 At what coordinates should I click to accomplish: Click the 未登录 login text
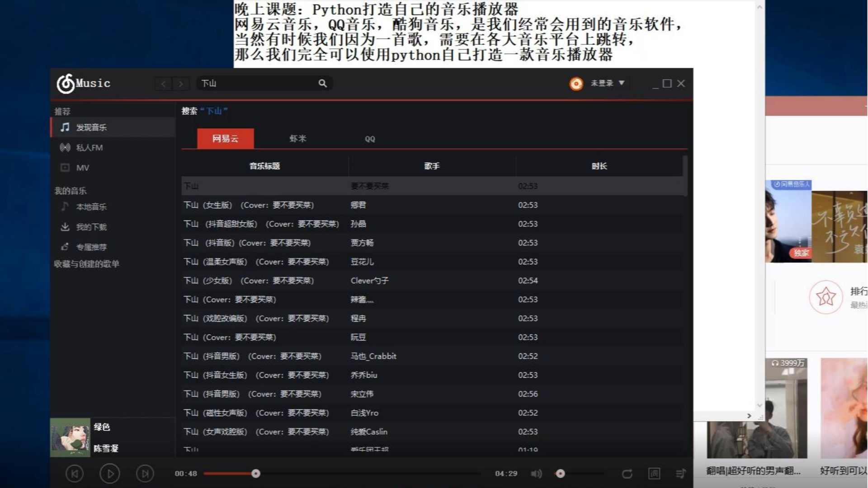click(602, 83)
